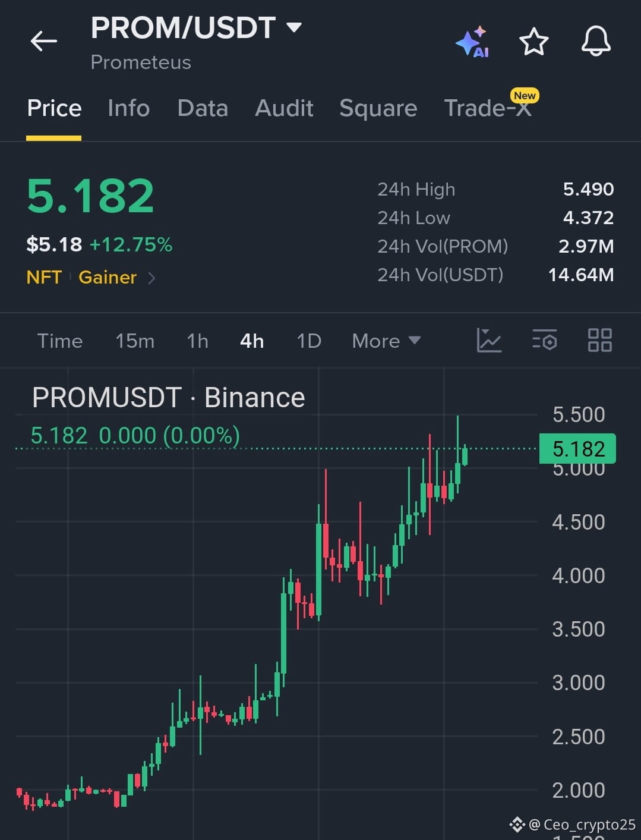Select the 1D chart interval
641x840 pixels.
pos(309,341)
